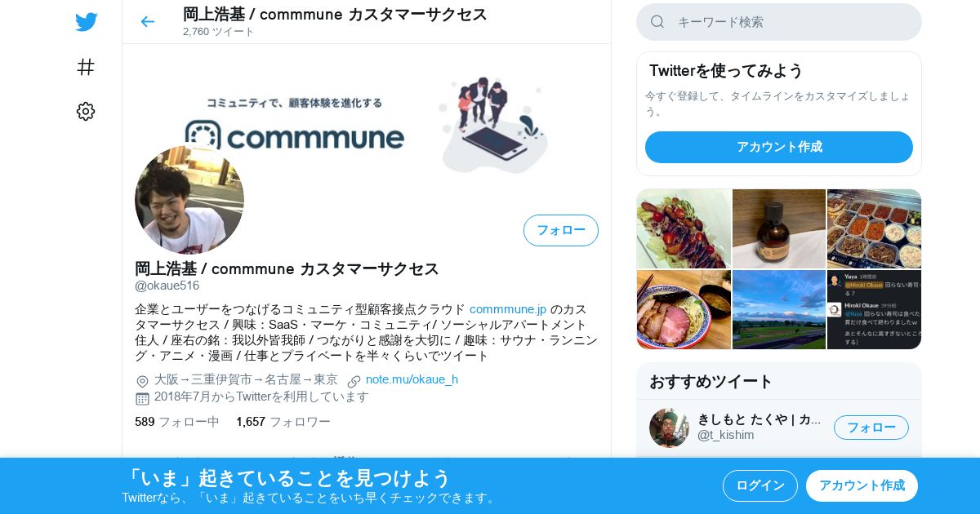Open the profile avatar photo
The width and height of the screenshot is (980, 514).
[x=189, y=200]
